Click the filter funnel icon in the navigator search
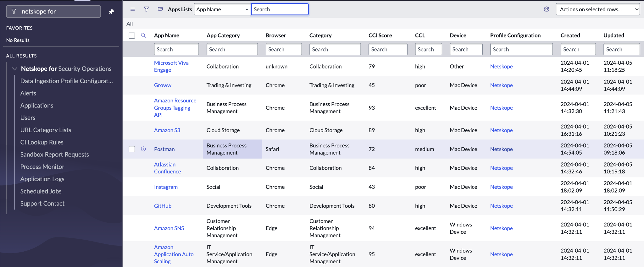 coord(14,12)
